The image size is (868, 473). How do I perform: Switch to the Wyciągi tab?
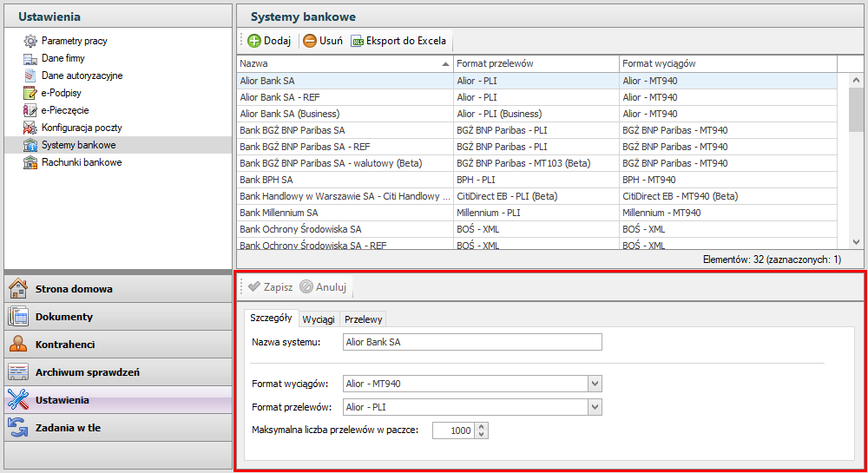pyautogui.click(x=319, y=319)
